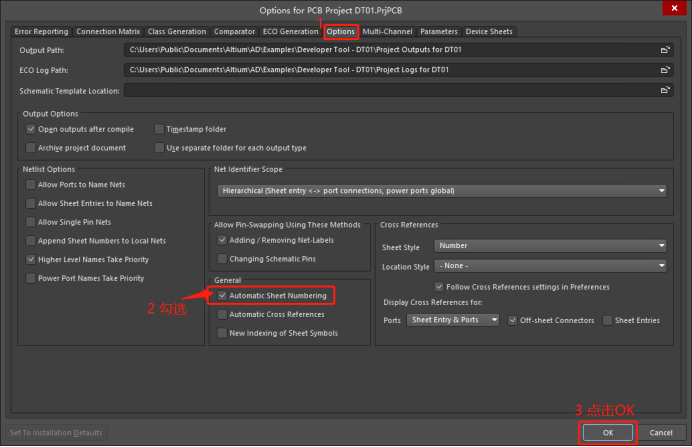Enable Timestamp folder option
The width and height of the screenshot is (692, 447).
coord(159,129)
